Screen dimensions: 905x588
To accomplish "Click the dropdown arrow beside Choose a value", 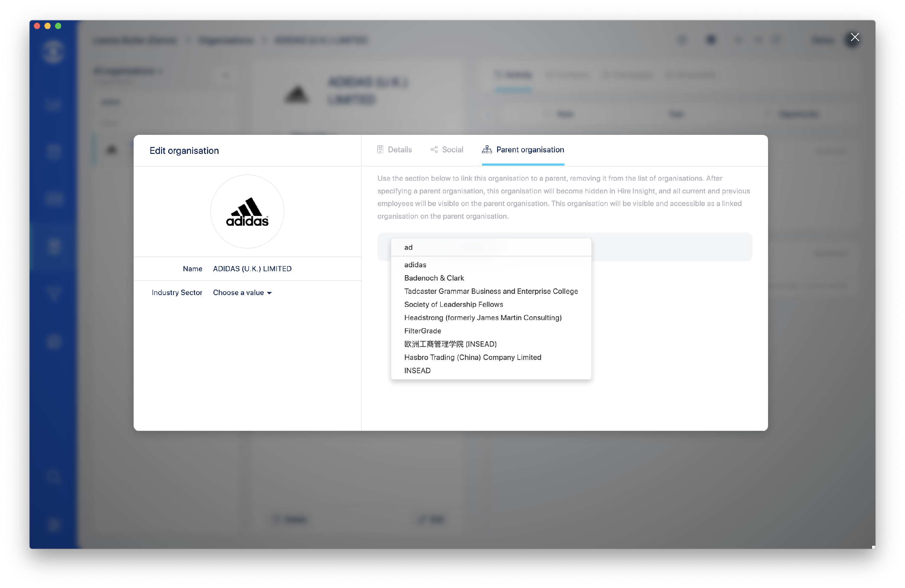I will (x=270, y=293).
